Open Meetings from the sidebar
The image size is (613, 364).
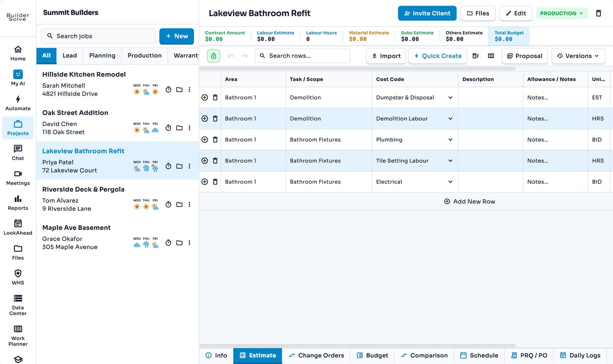tap(18, 177)
